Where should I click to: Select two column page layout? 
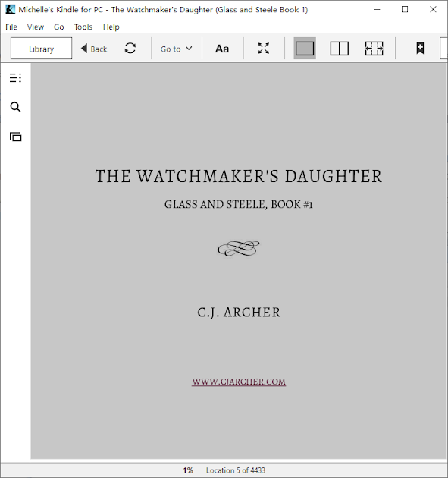(x=340, y=49)
